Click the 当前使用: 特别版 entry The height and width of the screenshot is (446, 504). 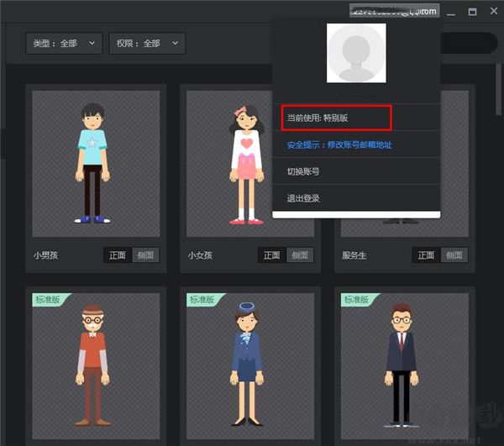pos(336,118)
